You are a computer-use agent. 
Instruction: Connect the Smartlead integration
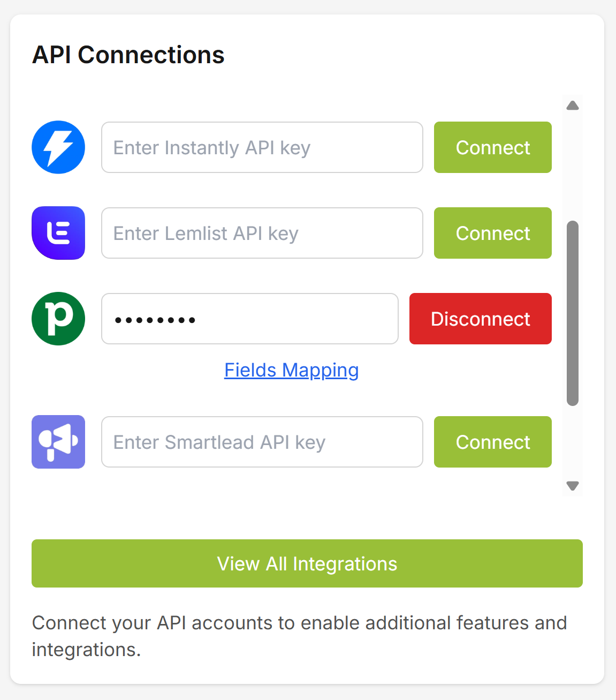492,442
